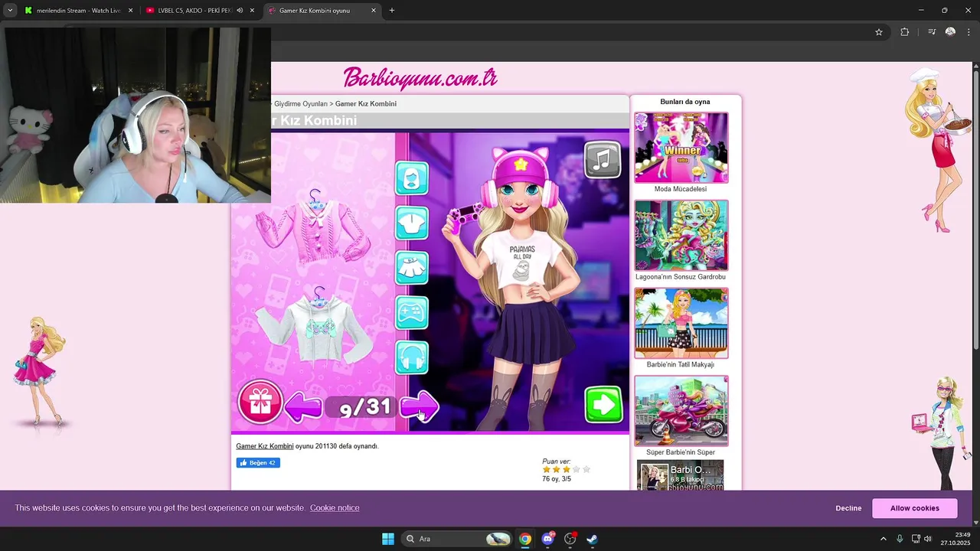Screen dimensions: 980x551
Task: Open the headphones accessory category
Action: (x=412, y=357)
